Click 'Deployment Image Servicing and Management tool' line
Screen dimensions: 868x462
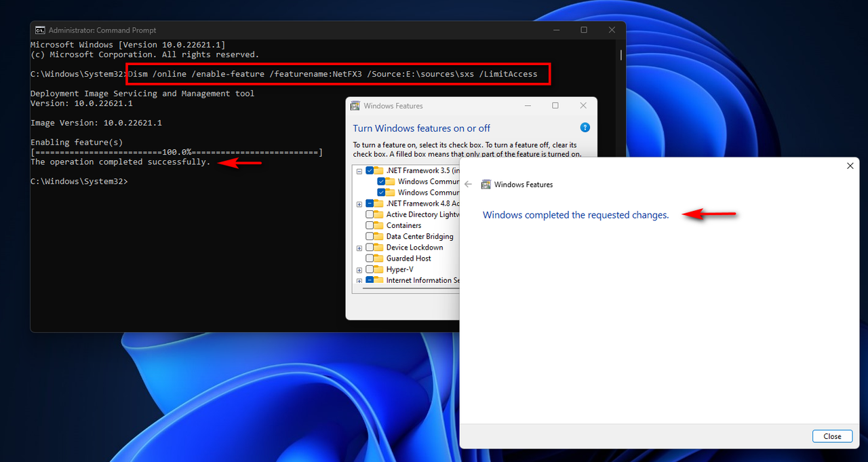click(142, 94)
